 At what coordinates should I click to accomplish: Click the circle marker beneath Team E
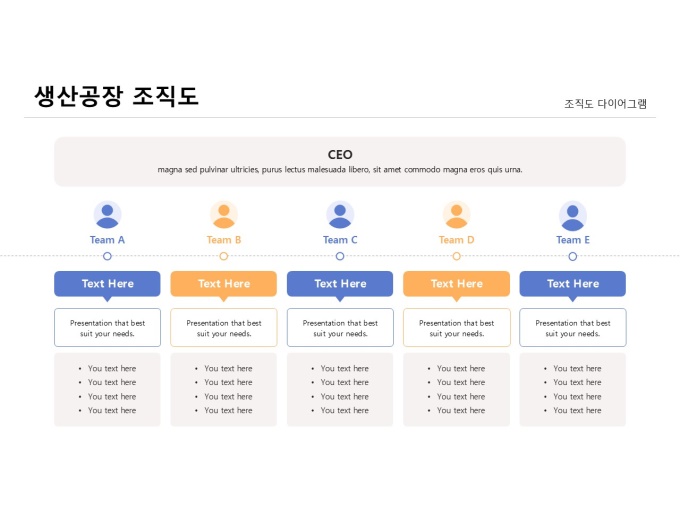(573, 256)
